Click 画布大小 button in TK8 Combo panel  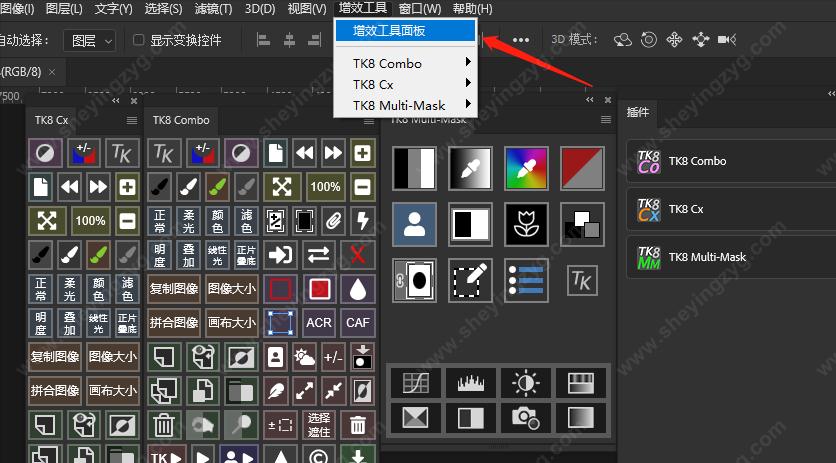tap(232, 323)
